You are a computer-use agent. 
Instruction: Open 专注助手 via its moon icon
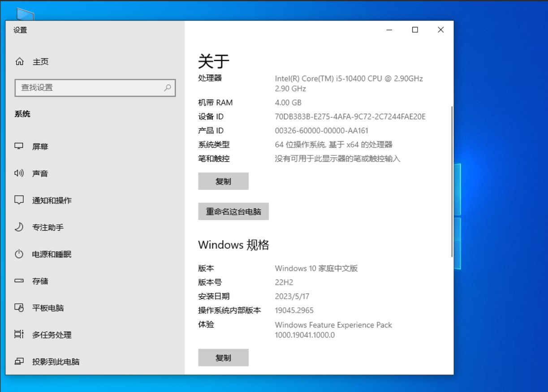tap(19, 227)
